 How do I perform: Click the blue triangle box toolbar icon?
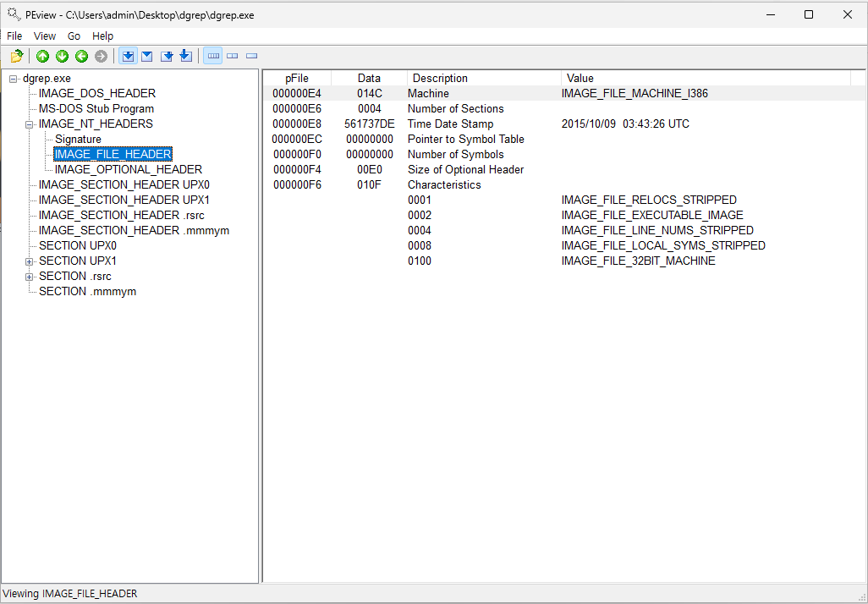(146, 56)
